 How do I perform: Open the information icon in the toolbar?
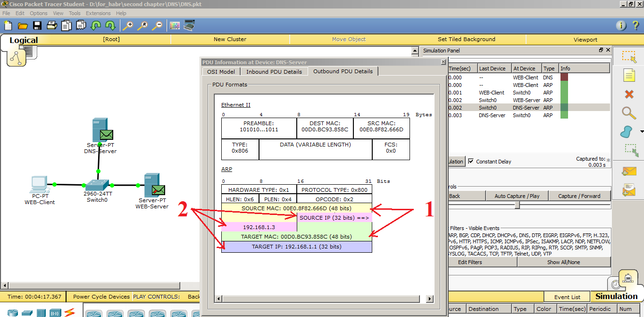(621, 26)
